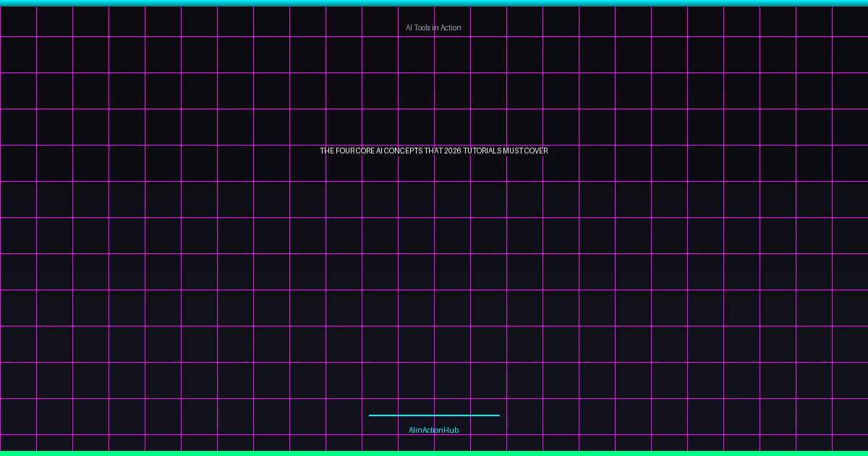Click the green bar along the bottom edge
The image size is (868, 456).
click(434, 453)
